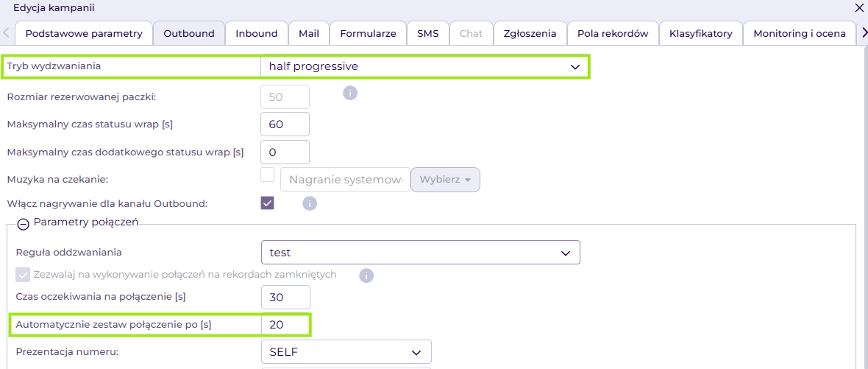
Task: Toggle calls on closed records checkbox
Action: point(23,275)
